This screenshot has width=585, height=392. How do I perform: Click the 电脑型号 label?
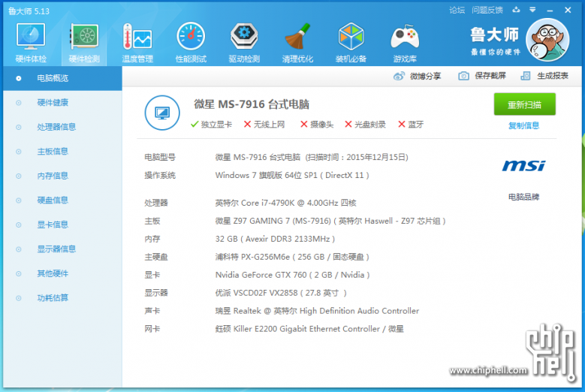(x=160, y=157)
